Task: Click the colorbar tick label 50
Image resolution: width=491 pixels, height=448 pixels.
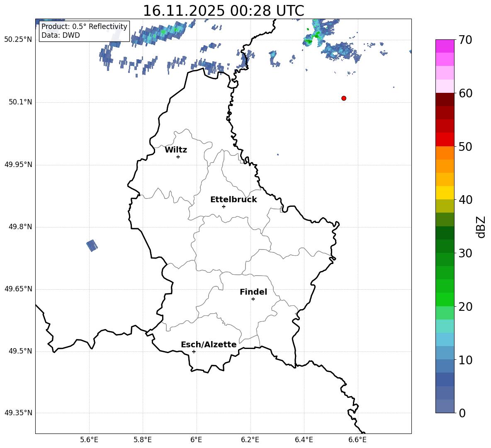Action: [465, 147]
